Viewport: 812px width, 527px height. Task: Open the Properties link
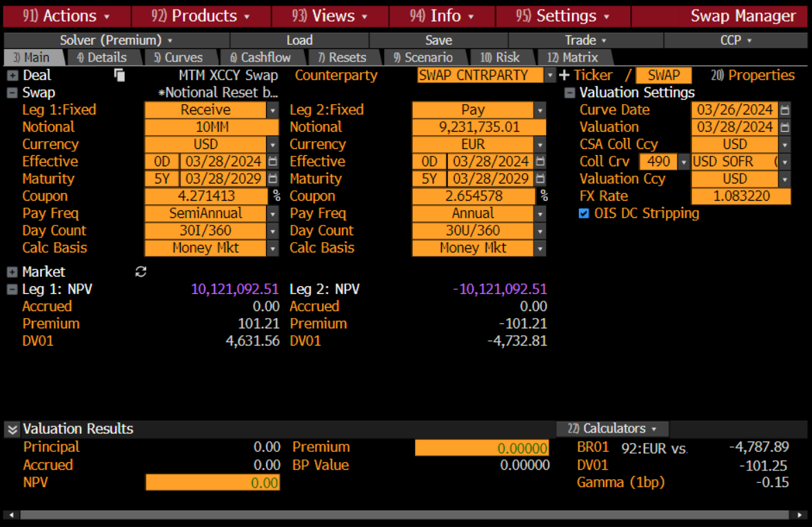753,75
